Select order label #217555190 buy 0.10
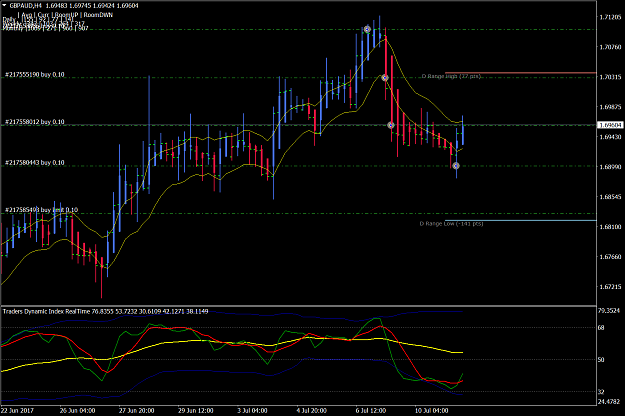 point(35,75)
